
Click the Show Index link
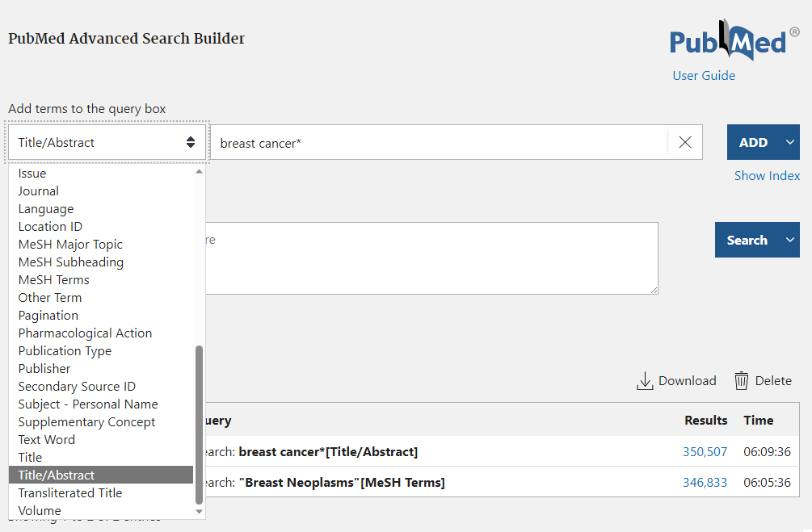767,176
